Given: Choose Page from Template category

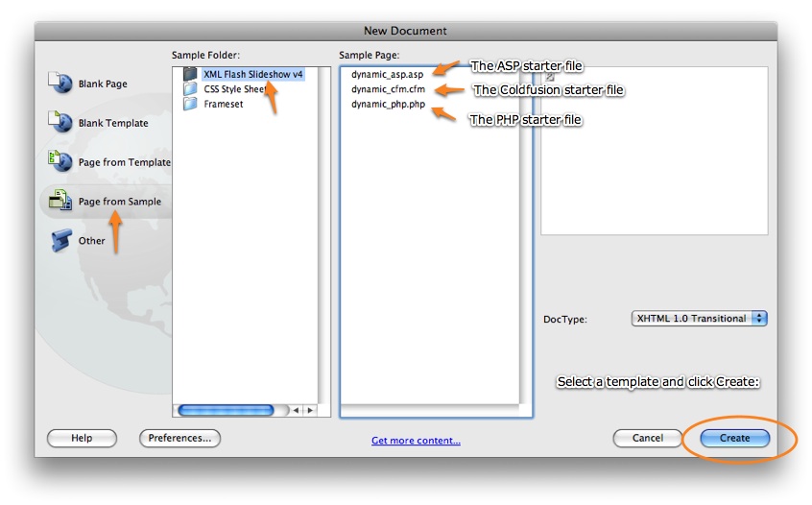Looking at the screenshot, I should [x=124, y=162].
